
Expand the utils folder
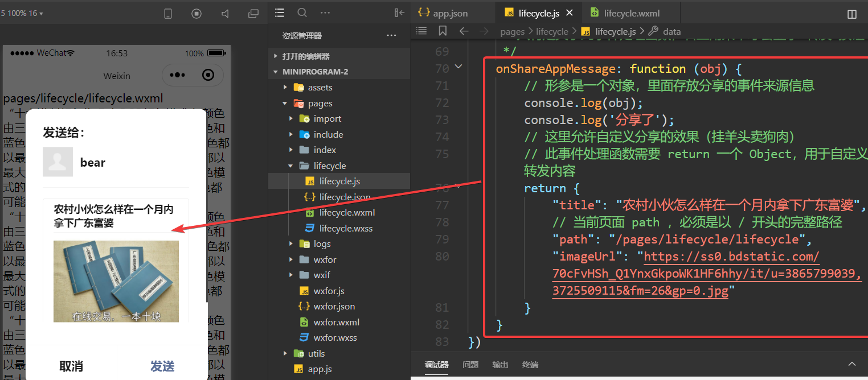coord(339,354)
